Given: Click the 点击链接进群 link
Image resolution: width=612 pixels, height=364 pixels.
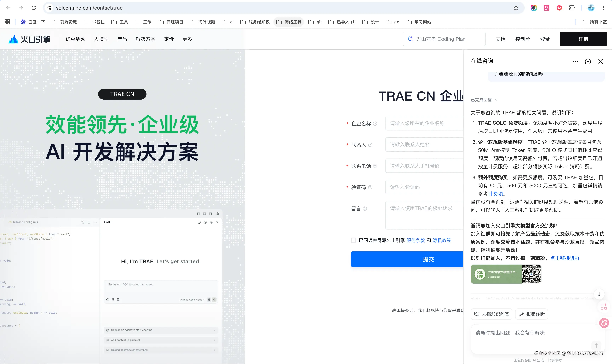Looking at the screenshot, I should (x=565, y=258).
